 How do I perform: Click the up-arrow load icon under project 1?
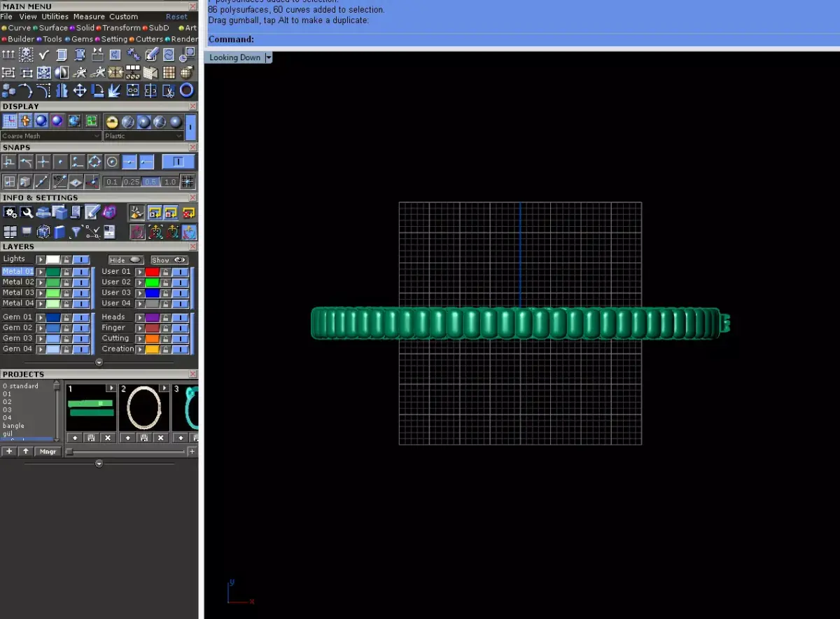[x=75, y=438]
